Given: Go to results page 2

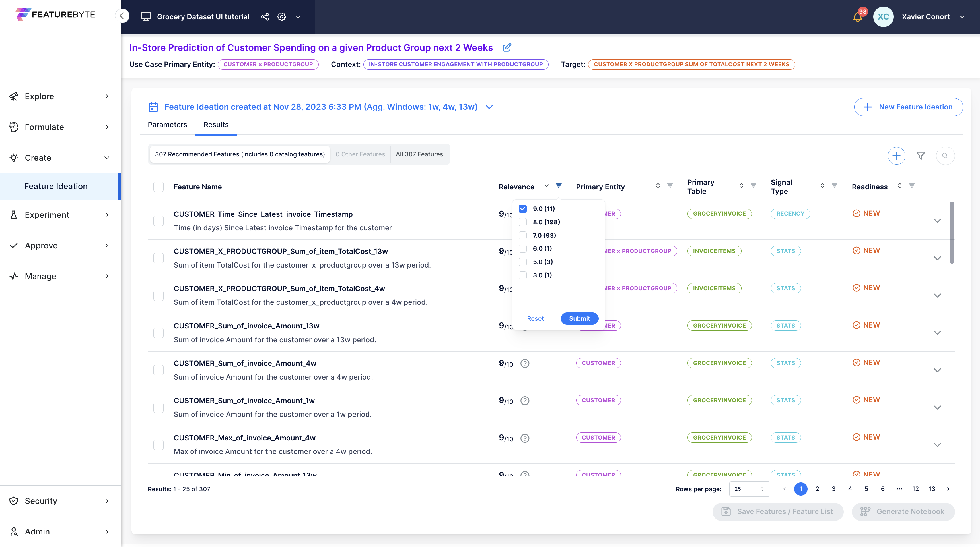Looking at the screenshot, I should 817,489.
